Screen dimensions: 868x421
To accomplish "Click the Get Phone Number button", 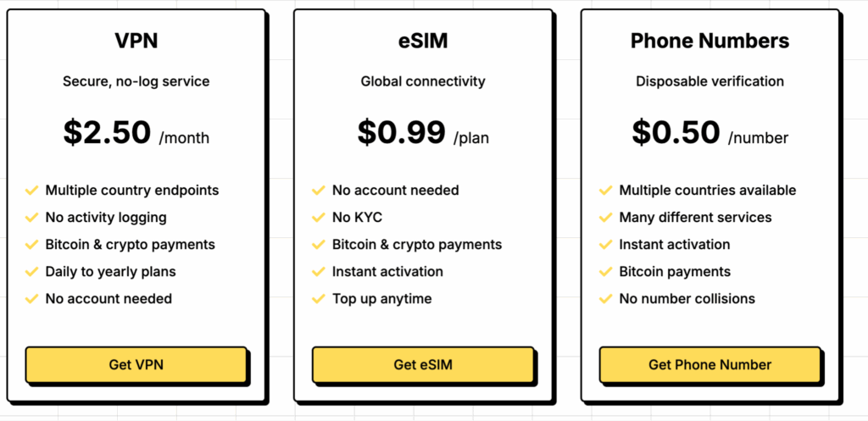I will click(x=709, y=365).
